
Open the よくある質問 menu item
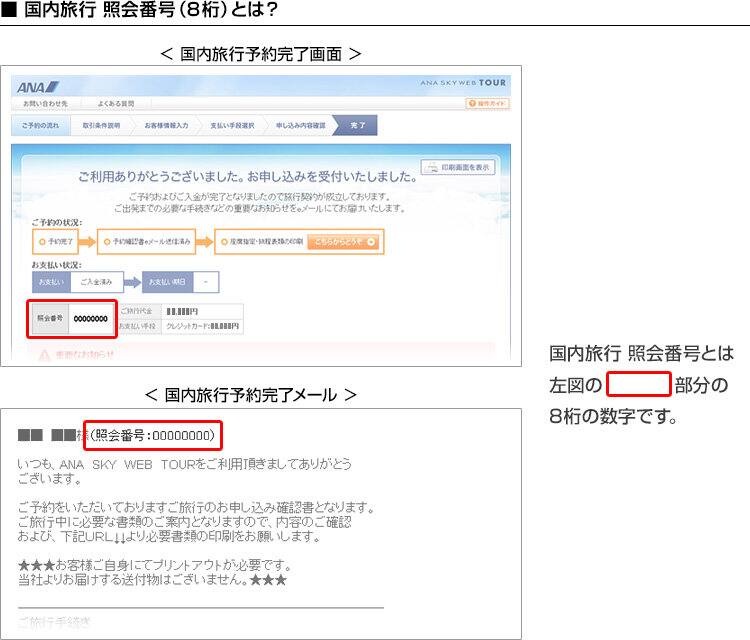coord(116,104)
